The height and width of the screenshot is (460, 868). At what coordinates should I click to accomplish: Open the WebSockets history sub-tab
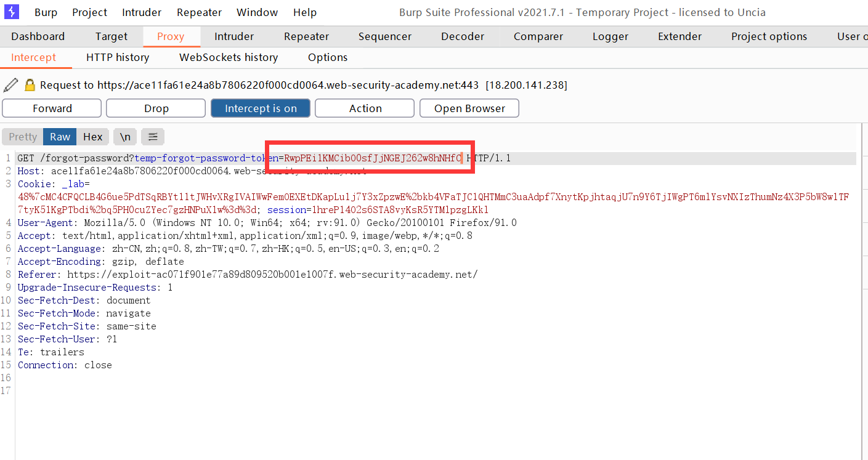[x=229, y=57]
